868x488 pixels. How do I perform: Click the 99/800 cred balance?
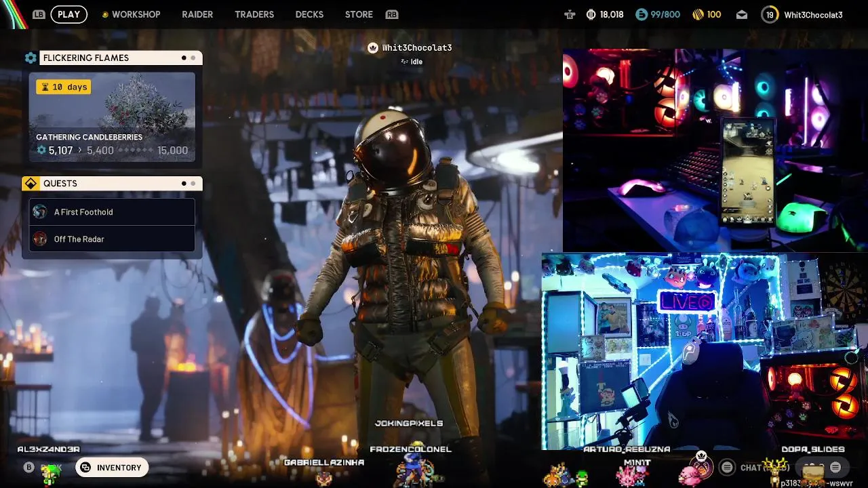665,14
